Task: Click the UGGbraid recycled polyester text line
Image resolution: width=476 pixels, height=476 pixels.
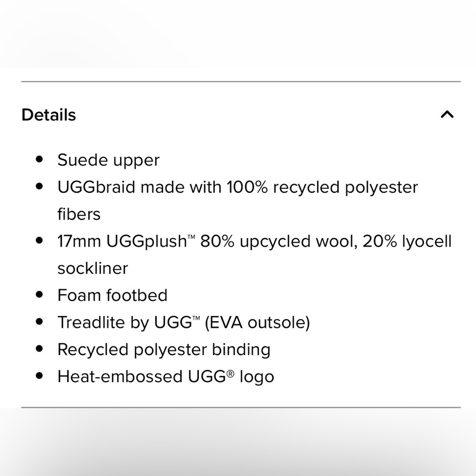Action: pos(238,187)
